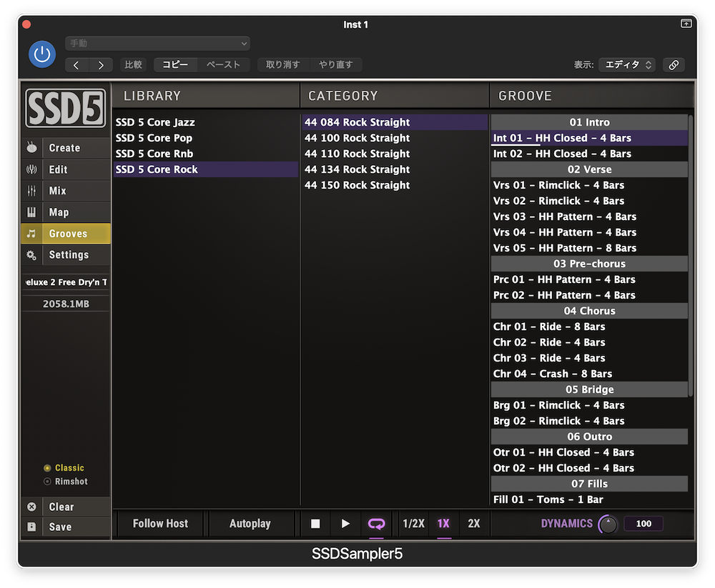The height and width of the screenshot is (588, 715).
Task: Collapse the 05 Bridge groove section
Action: (x=589, y=389)
